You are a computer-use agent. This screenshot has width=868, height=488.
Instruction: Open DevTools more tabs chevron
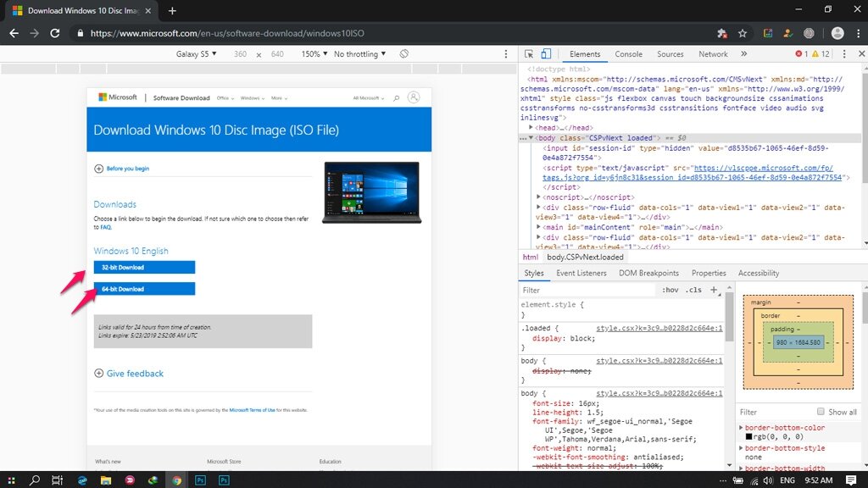click(743, 53)
